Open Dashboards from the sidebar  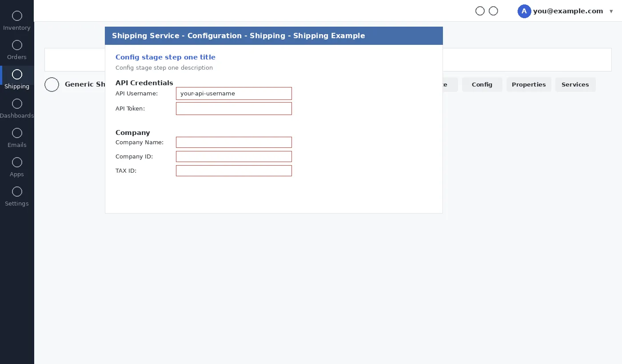17,109
